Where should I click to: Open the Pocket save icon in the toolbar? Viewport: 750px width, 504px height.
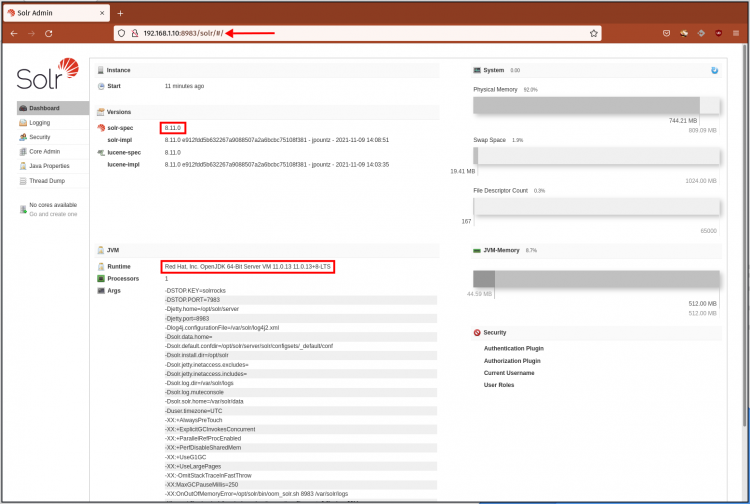point(666,33)
